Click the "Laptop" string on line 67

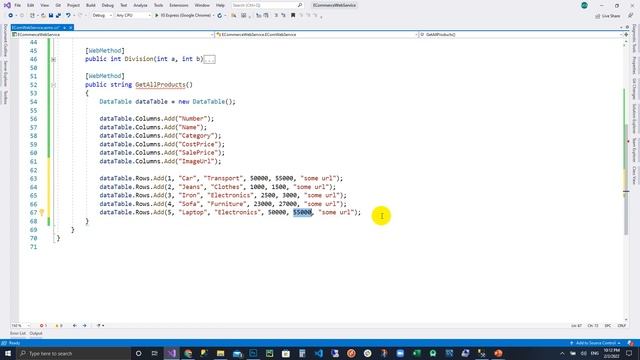pos(193,212)
